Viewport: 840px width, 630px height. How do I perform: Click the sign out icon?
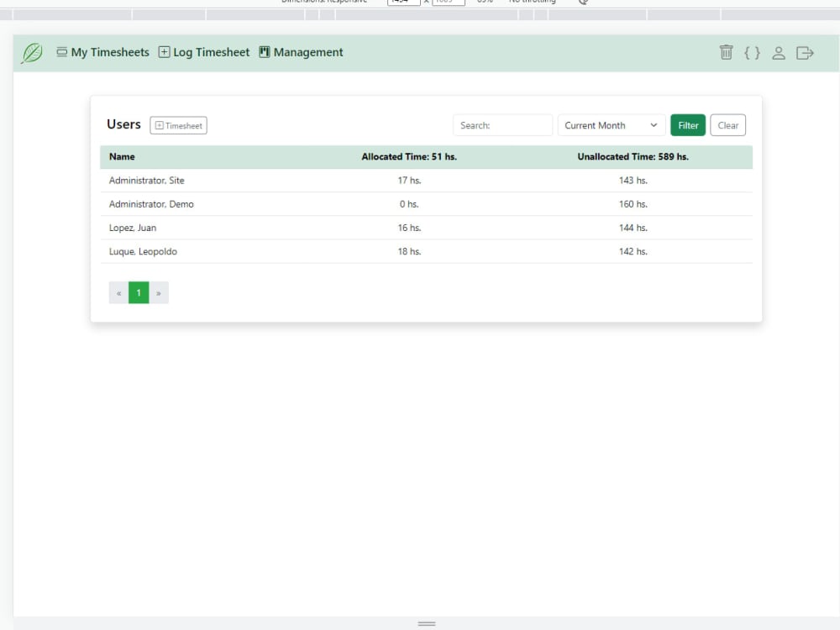(805, 52)
